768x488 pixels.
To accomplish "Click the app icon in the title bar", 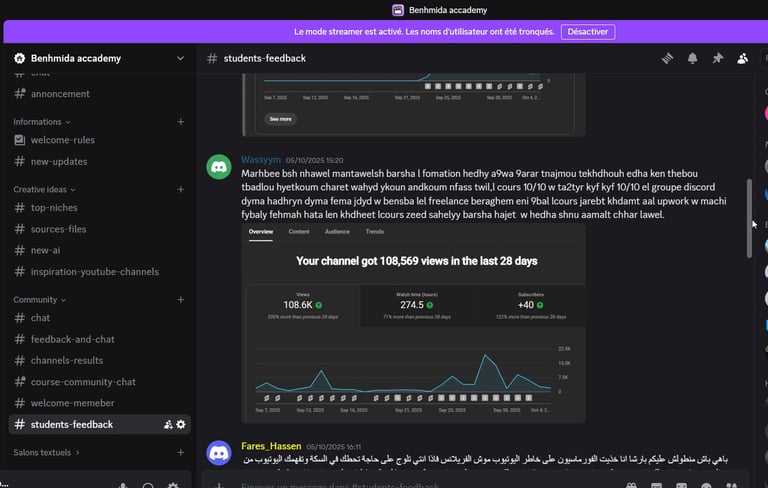I will coord(398,10).
